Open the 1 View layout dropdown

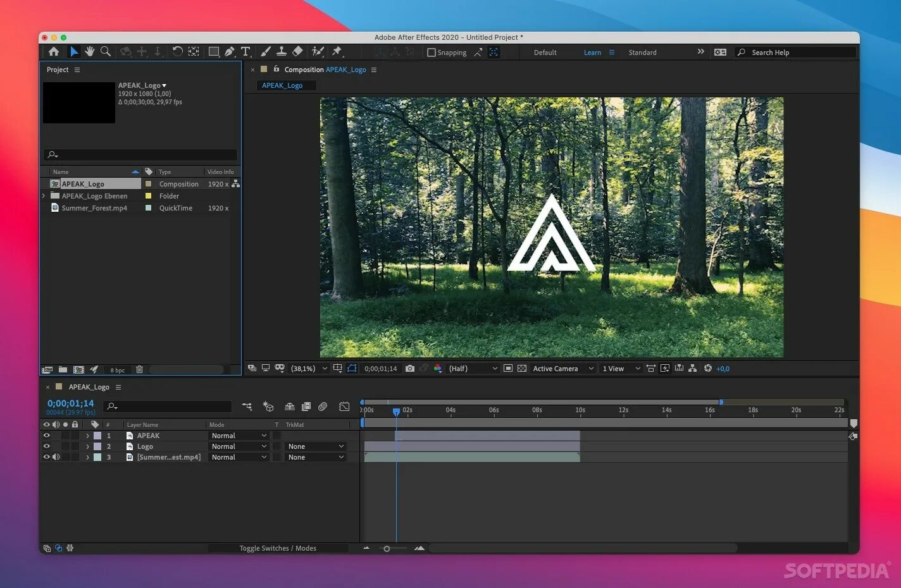621,369
